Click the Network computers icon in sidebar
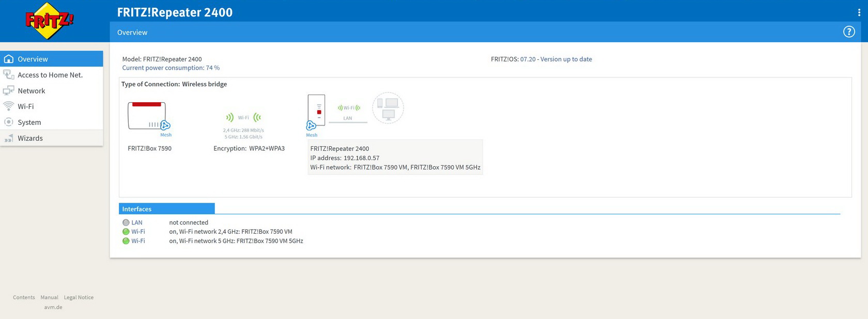This screenshot has height=319, width=868. (9, 90)
